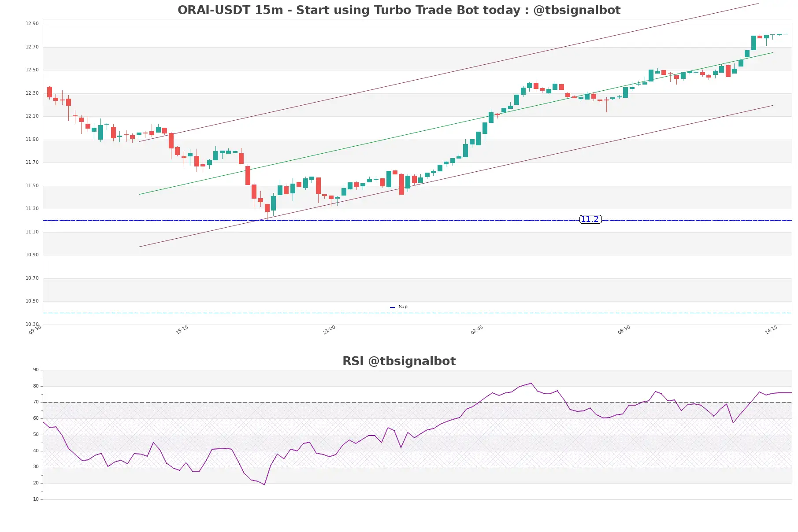The image size is (798, 532).
Task: Click the 10.50 price axis label
Action: [32, 301]
